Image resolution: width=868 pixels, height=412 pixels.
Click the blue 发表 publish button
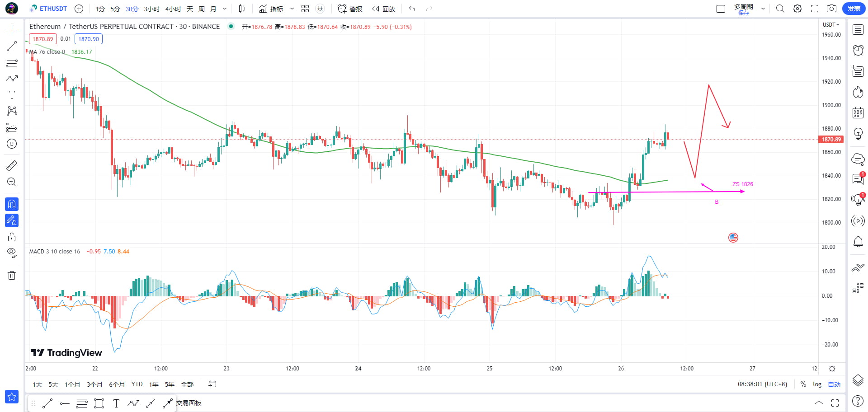point(854,9)
